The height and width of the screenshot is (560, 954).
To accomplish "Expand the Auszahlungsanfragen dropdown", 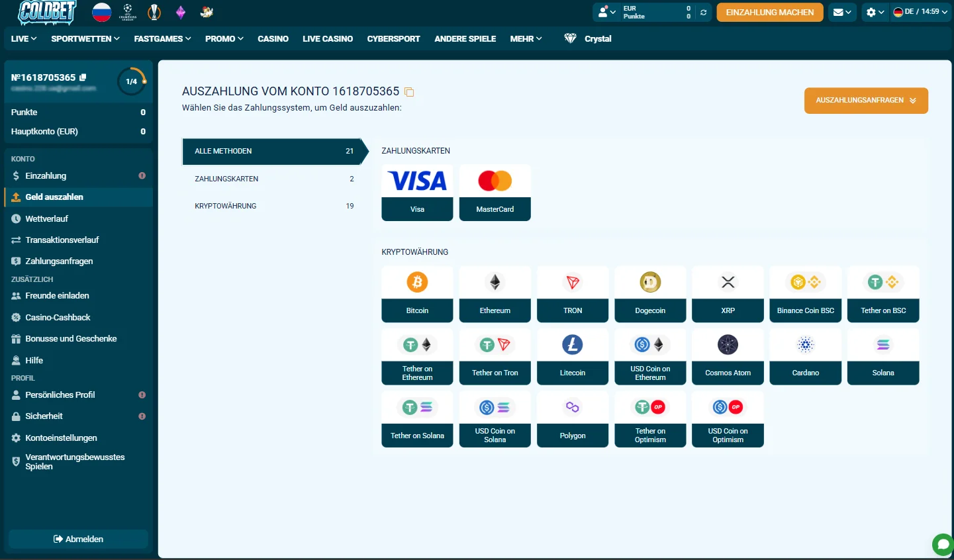I will click(865, 101).
